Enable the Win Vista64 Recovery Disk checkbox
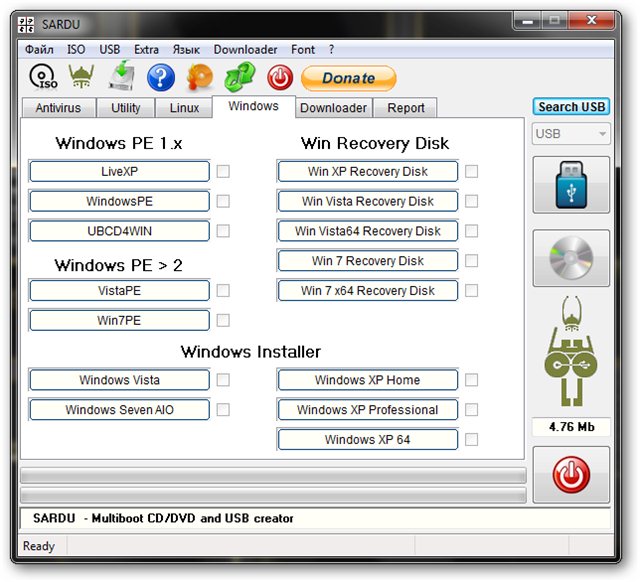 [x=471, y=231]
